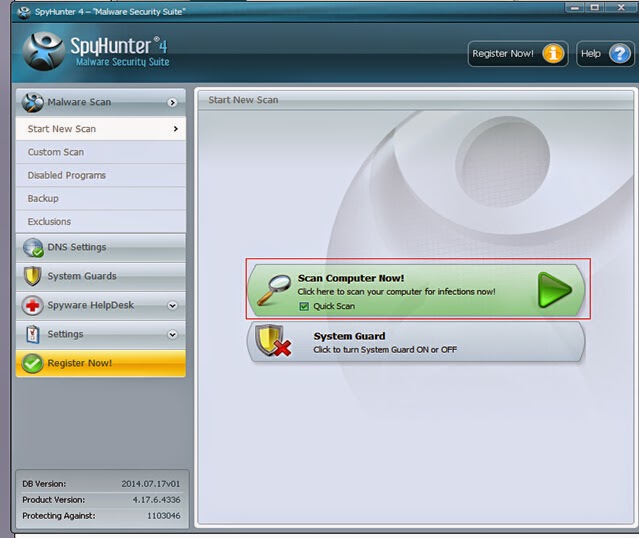639x538 pixels.
Task: Click the green checkmark Register Now icon
Action: pos(33,363)
